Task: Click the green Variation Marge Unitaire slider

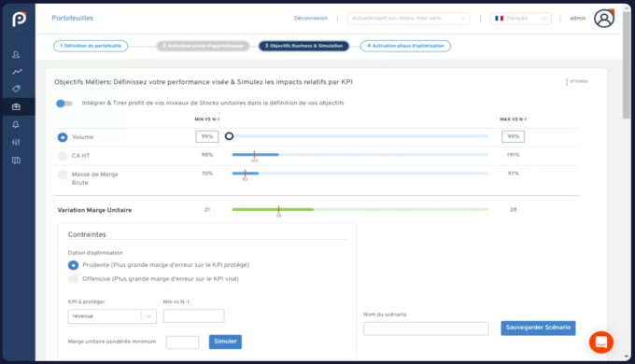Action: (x=360, y=209)
